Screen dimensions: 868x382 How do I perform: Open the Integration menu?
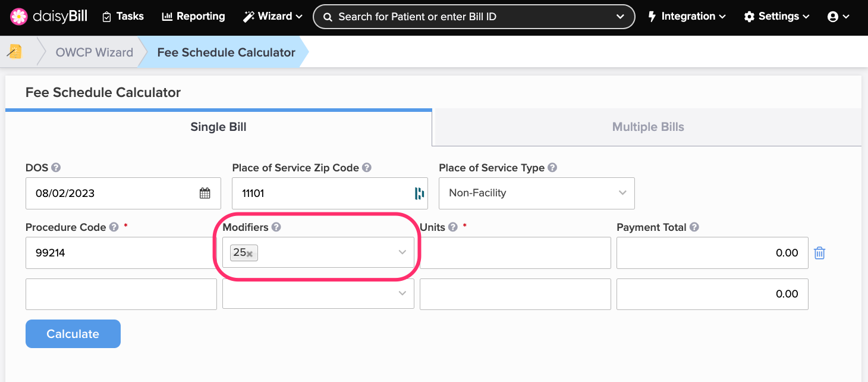click(687, 16)
